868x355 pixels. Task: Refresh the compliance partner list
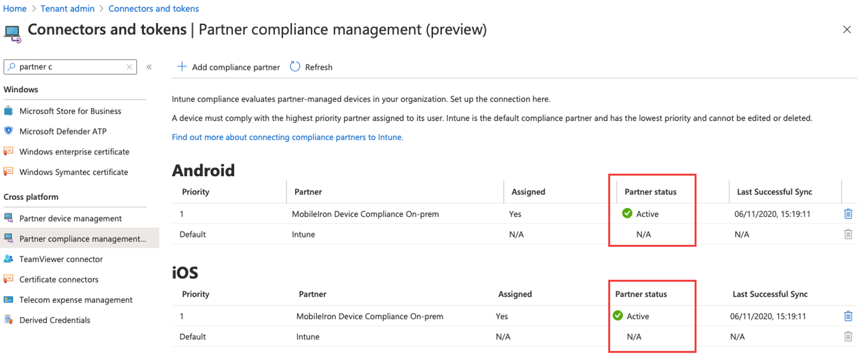(x=312, y=67)
